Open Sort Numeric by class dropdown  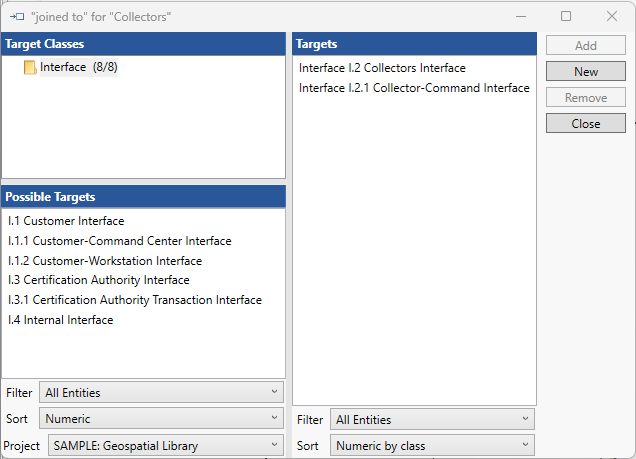point(432,446)
